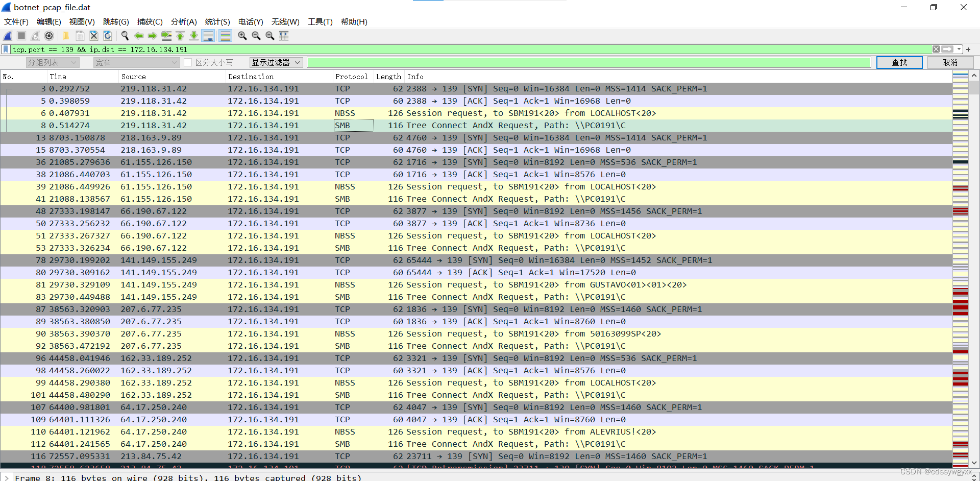Open the 分组列表 search-in dropdown
The width and height of the screenshot is (980, 481).
53,62
